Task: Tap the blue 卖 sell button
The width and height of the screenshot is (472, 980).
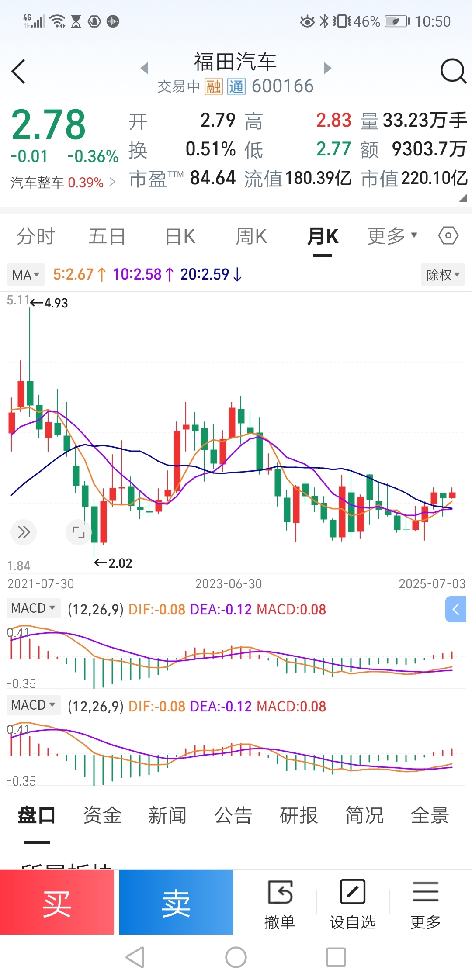Action: click(176, 902)
